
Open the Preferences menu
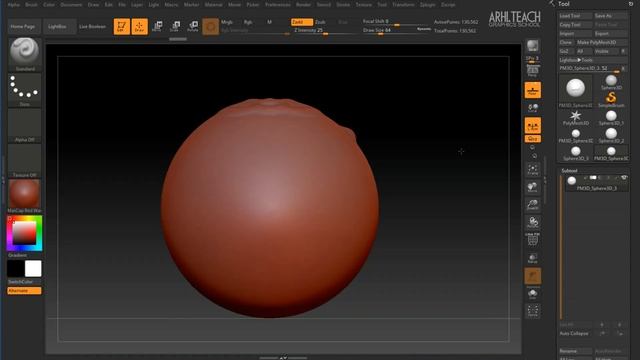[278, 5]
